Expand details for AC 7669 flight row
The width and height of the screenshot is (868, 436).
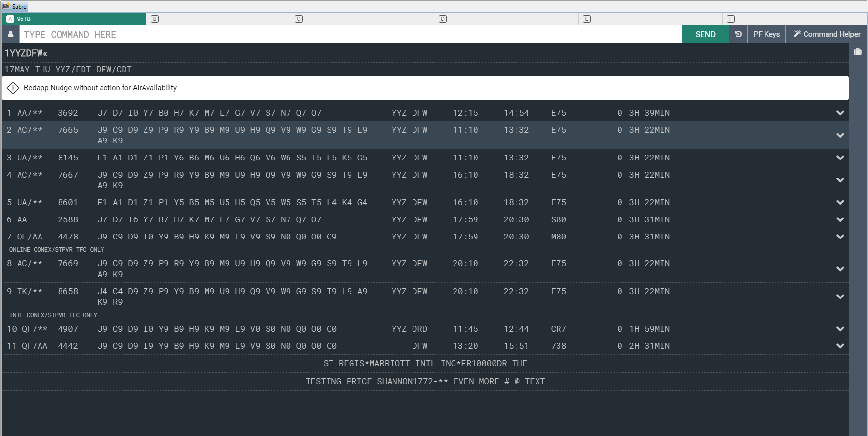840,269
